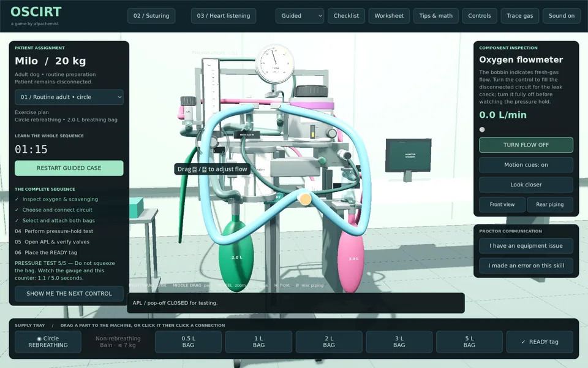
Task: Pick the 1 L BAG from tray
Action: coord(258,342)
